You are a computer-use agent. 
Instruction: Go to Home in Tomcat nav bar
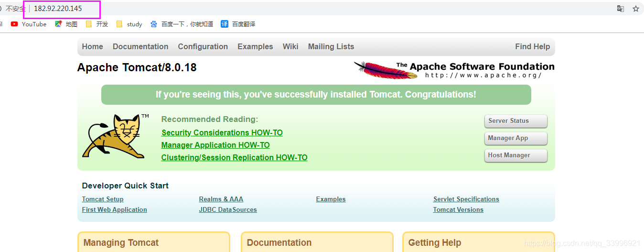(x=93, y=46)
